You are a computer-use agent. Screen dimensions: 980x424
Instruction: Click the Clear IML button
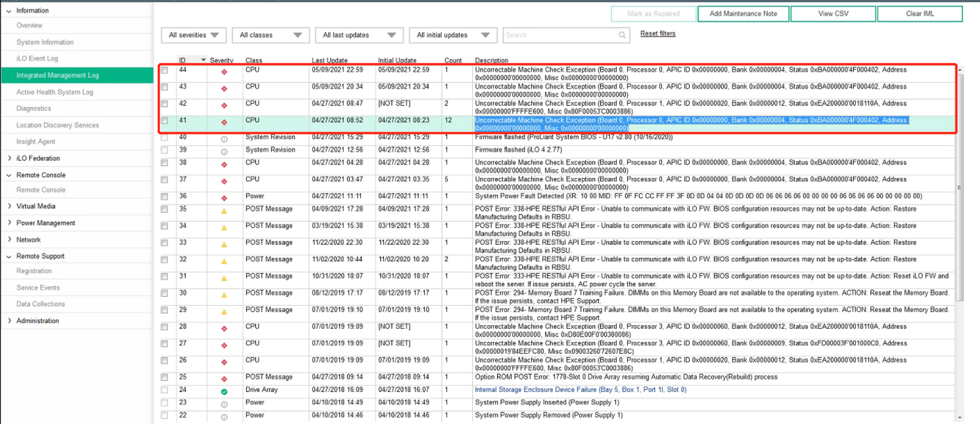pos(919,13)
